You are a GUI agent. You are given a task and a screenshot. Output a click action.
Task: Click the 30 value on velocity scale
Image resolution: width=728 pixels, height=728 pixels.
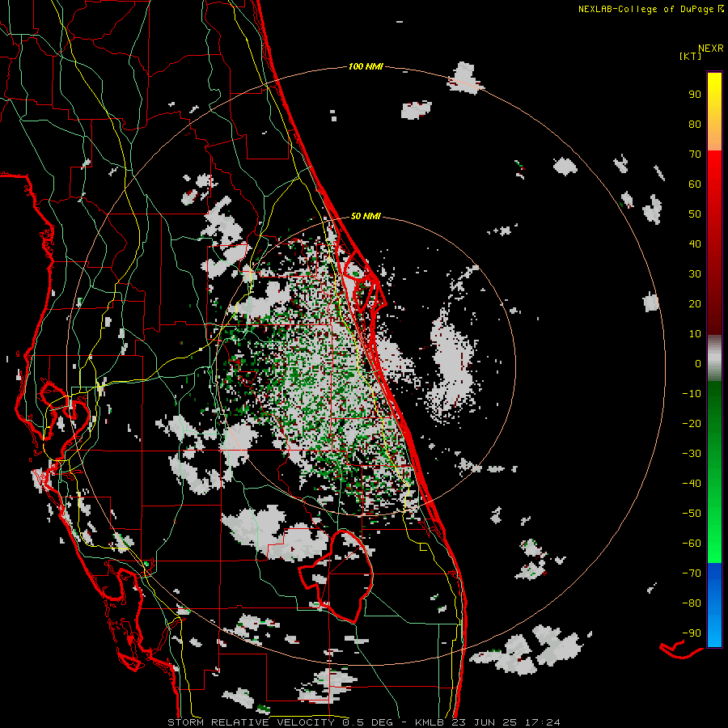click(x=695, y=274)
